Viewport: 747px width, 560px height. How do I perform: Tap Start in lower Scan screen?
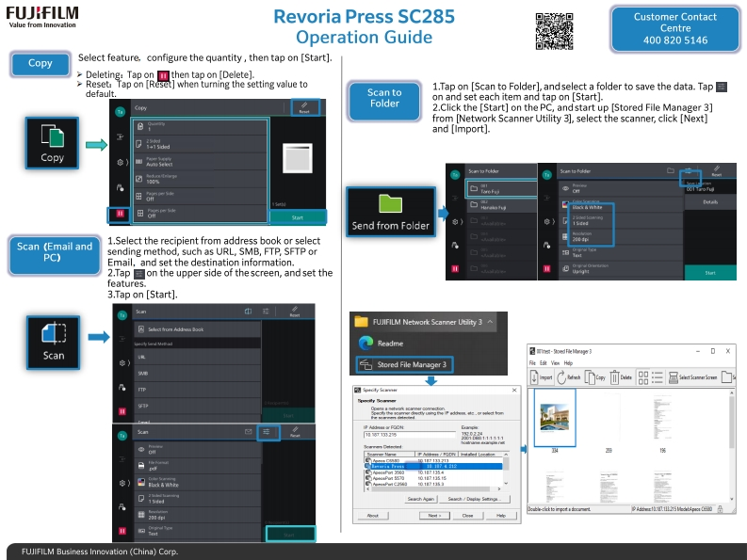tap(289, 535)
